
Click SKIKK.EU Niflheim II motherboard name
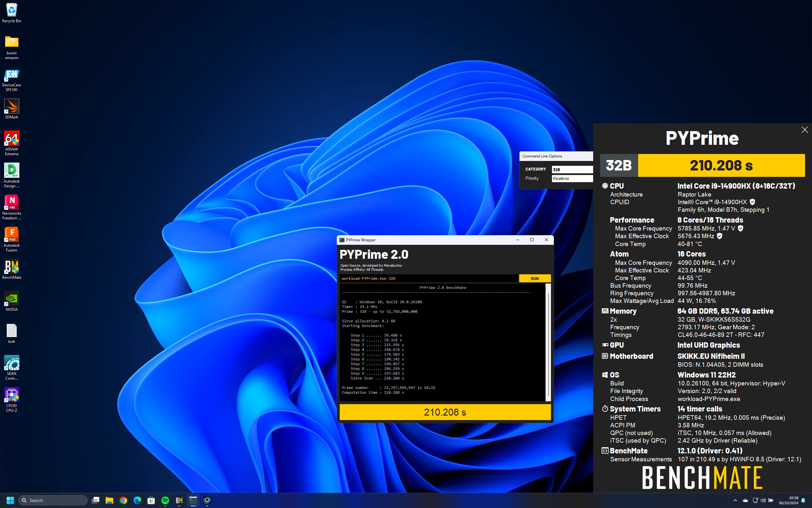pyautogui.click(x=711, y=356)
